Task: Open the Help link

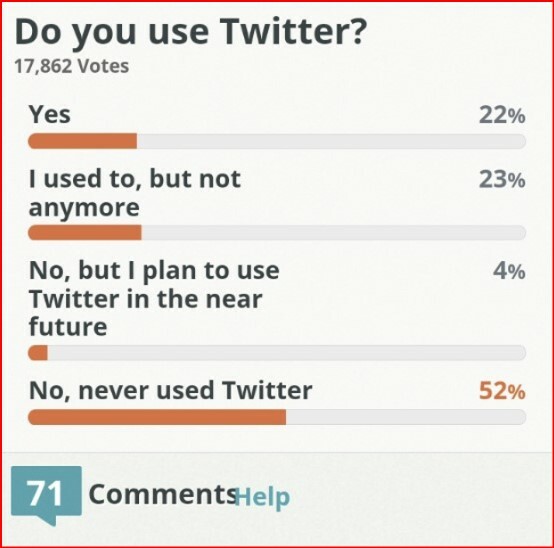Action: (x=262, y=497)
